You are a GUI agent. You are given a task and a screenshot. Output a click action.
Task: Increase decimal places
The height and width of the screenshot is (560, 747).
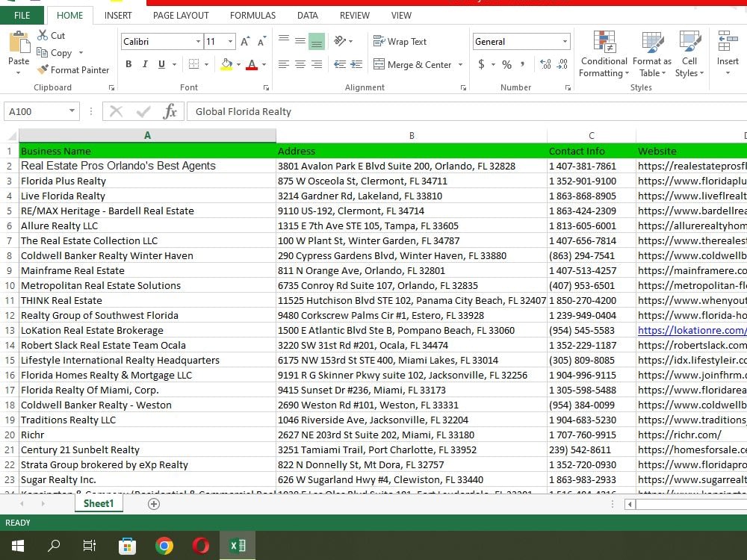(545, 64)
